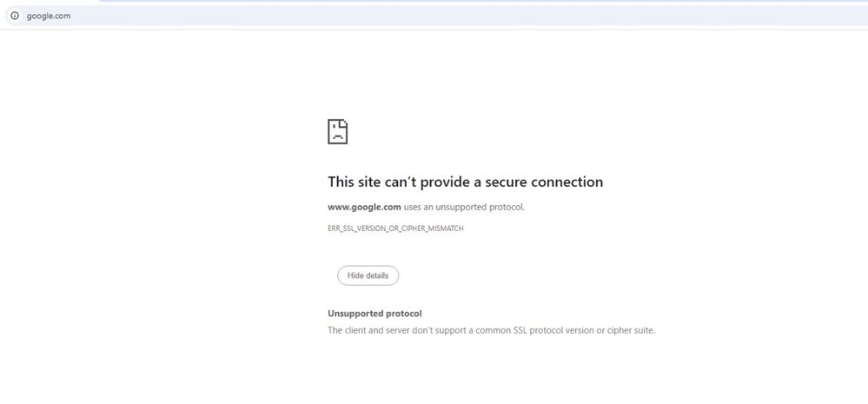Click the site information icon in address bar
Viewport: 868px width, 404px height.
[14, 16]
